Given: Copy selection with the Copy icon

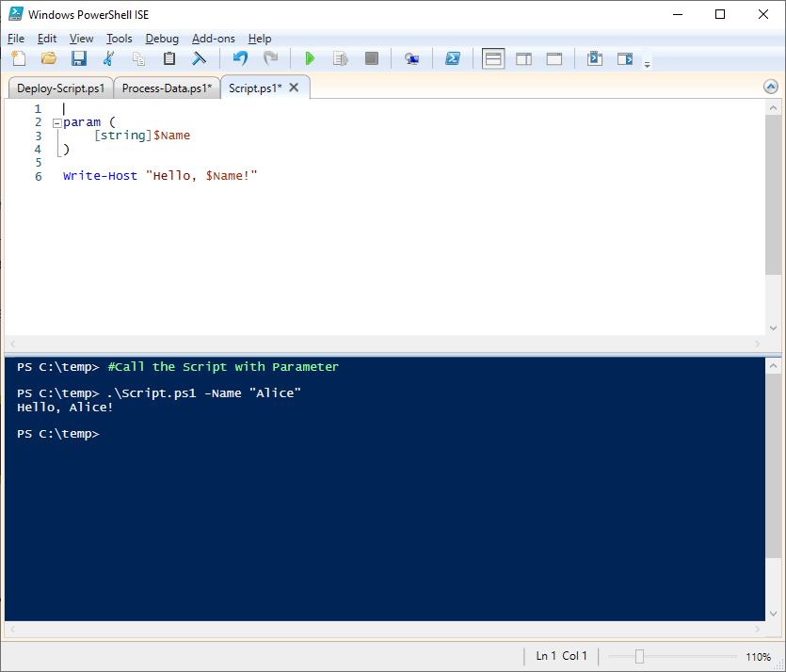Looking at the screenshot, I should tap(139, 58).
